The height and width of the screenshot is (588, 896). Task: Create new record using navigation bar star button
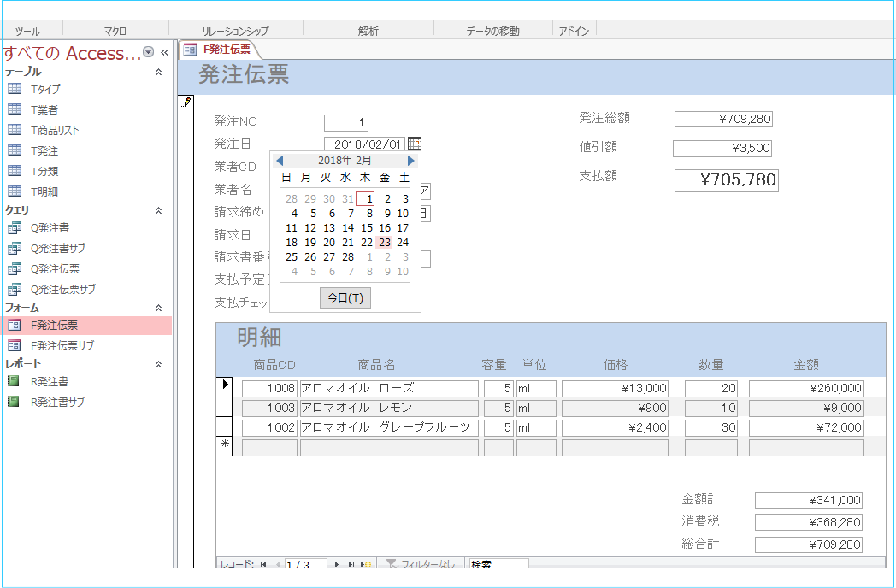click(x=367, y=565)
